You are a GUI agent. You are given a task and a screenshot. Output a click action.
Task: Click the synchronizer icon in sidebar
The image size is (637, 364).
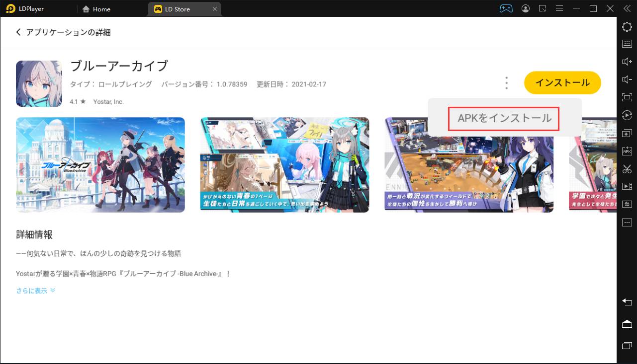point(627,204)
